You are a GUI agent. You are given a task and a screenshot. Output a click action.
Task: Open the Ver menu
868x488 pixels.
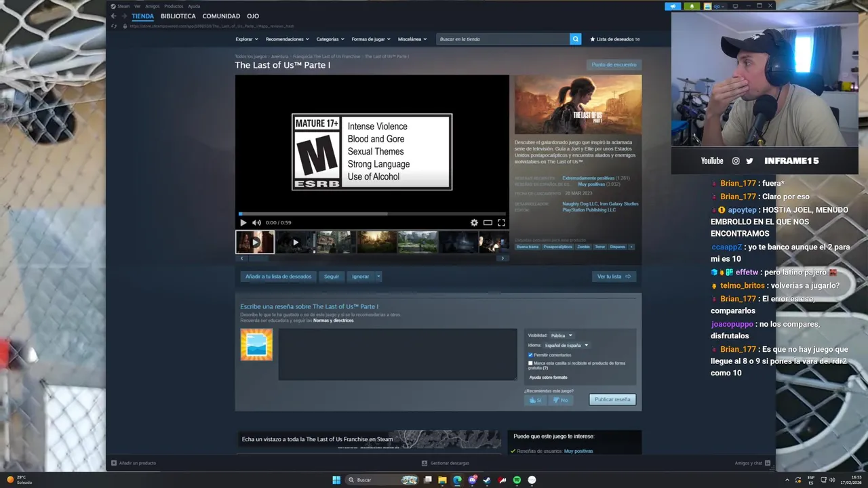[138, 6]
